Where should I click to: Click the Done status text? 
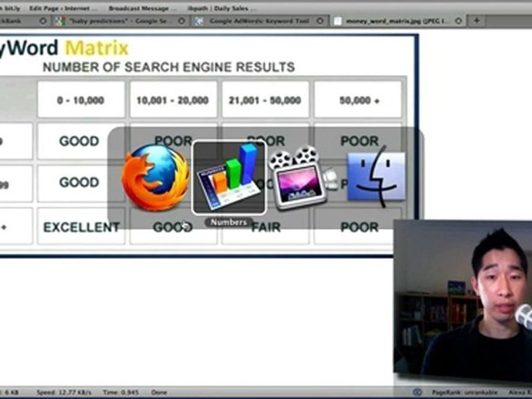click(159, 392)
